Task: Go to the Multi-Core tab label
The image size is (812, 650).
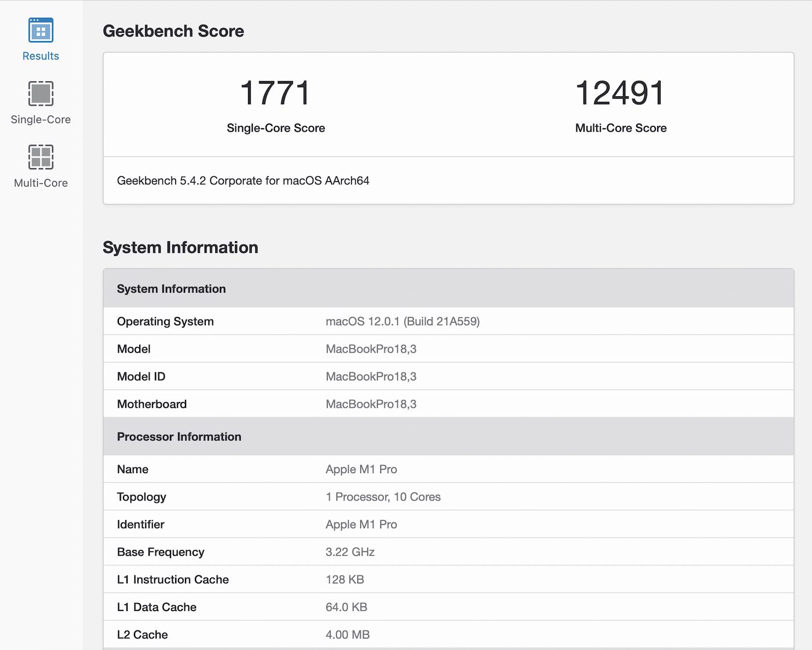Action: [x=41, y=183]
